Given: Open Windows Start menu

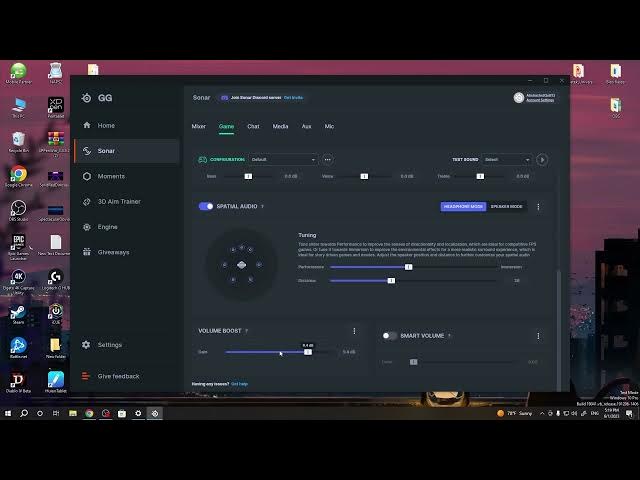Looking at the screenshot, I should (x=8, y=413).
